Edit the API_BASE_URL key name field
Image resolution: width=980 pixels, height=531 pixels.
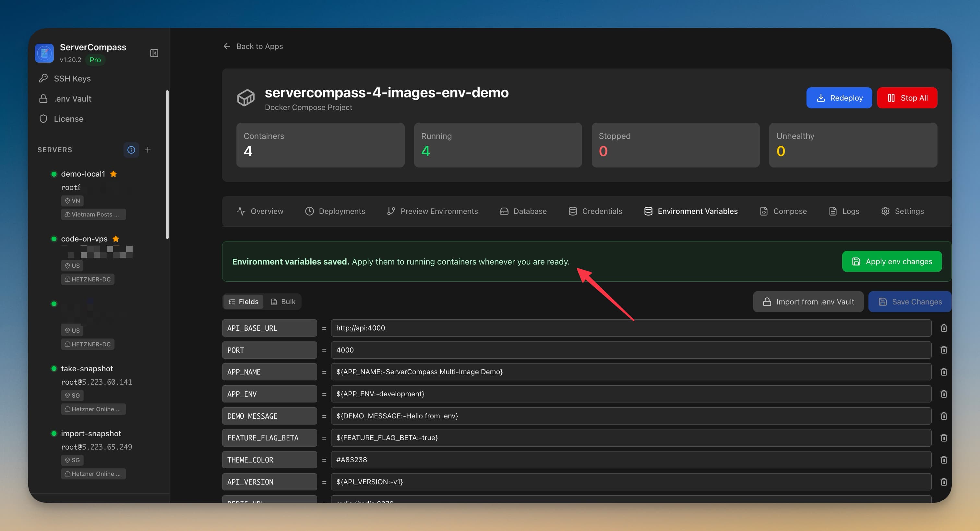[269, 328]
